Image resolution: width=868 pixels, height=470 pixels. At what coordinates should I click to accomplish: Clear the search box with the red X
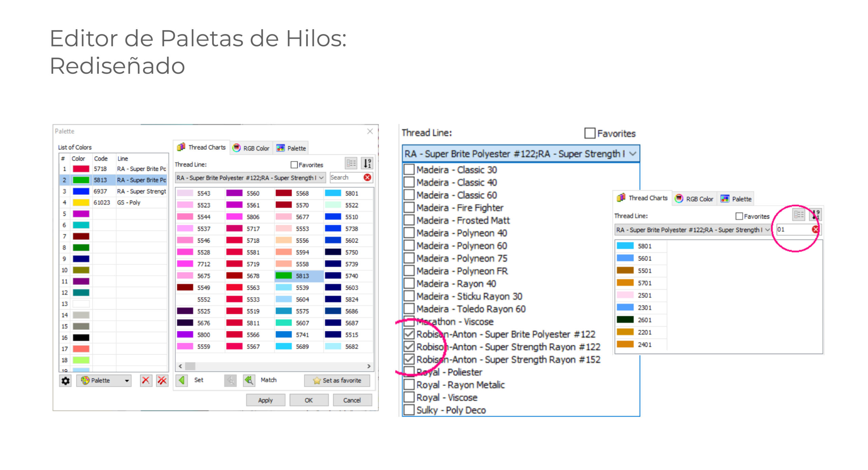click(x=367, y=178)
